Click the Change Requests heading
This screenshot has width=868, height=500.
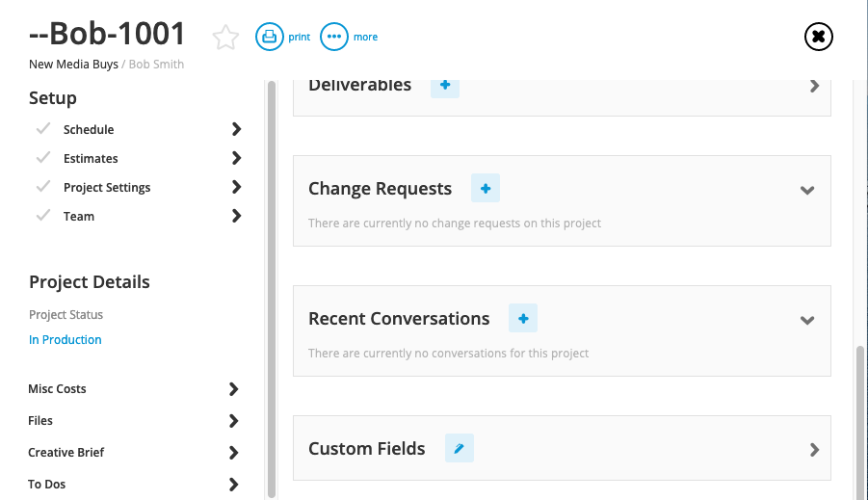click(380, 189)
